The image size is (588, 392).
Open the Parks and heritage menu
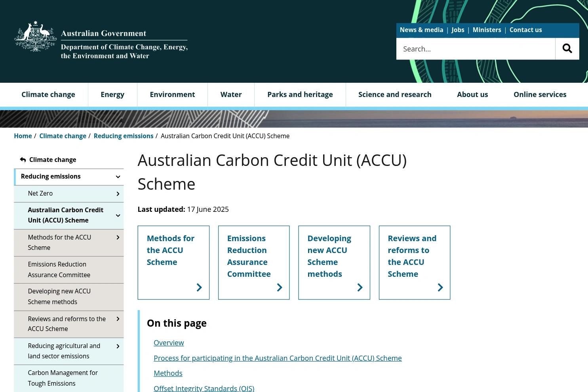[x=300, y=94]
